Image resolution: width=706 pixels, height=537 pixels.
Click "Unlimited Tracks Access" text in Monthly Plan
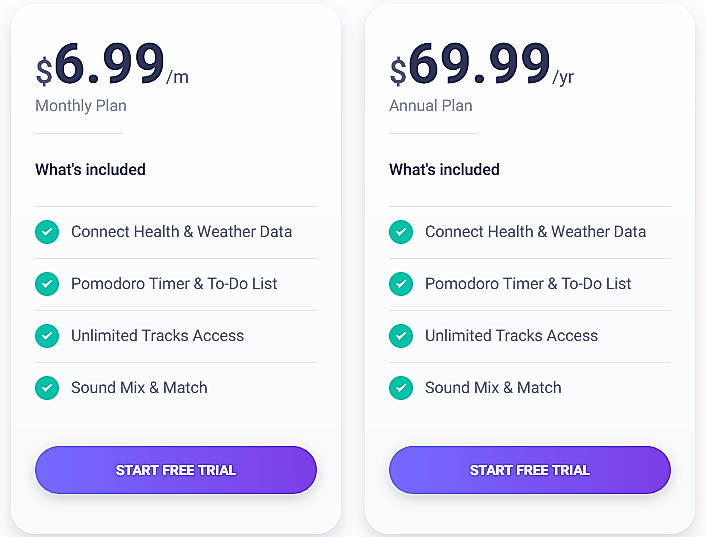point(157,336)
